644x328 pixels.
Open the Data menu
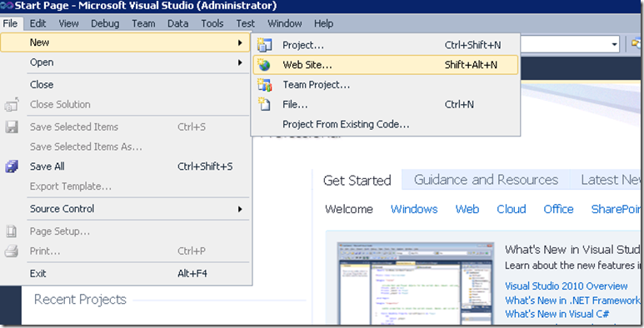click(x=177, y=23)
